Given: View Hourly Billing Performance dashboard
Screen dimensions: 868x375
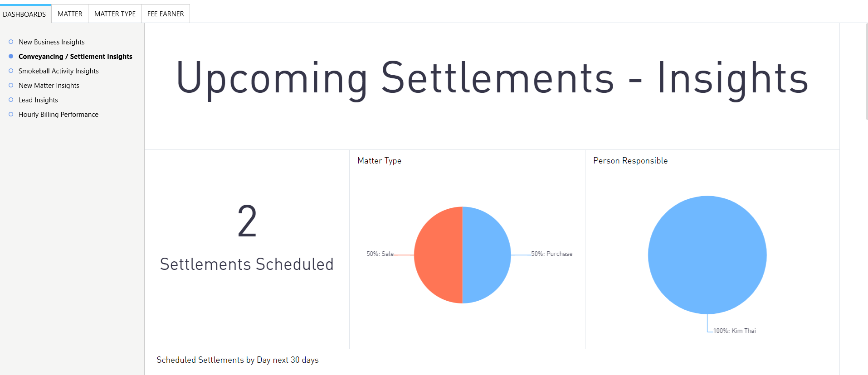Looking at the screenshot, I should pos(59,114).
